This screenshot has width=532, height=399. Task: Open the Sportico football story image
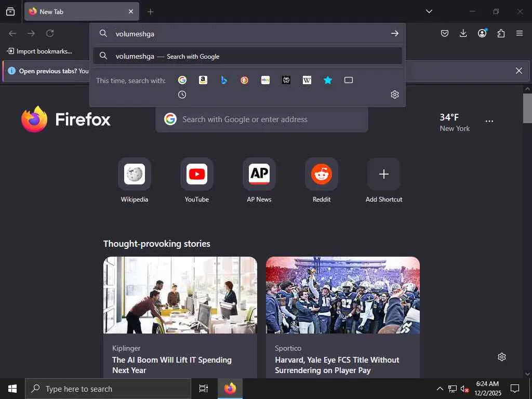coord(343,295)
